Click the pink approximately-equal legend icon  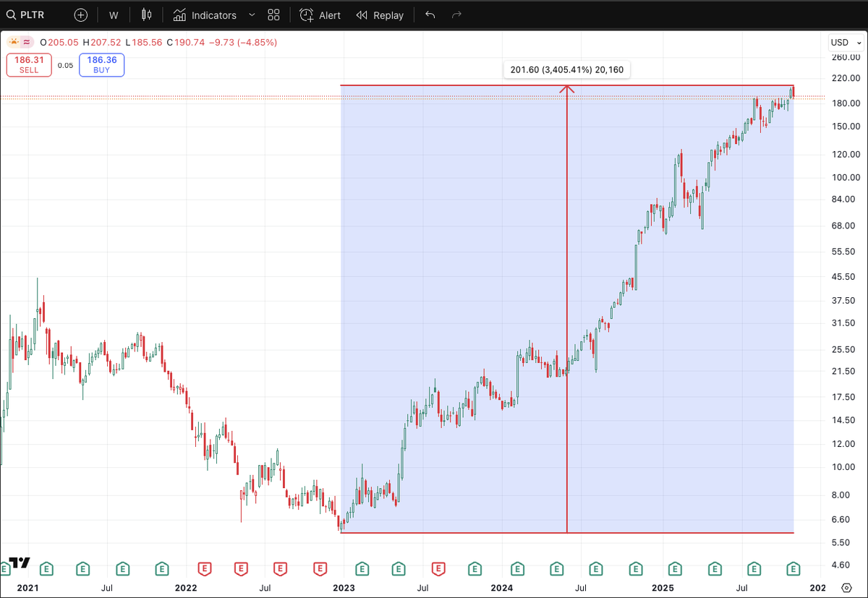point(27,42)
